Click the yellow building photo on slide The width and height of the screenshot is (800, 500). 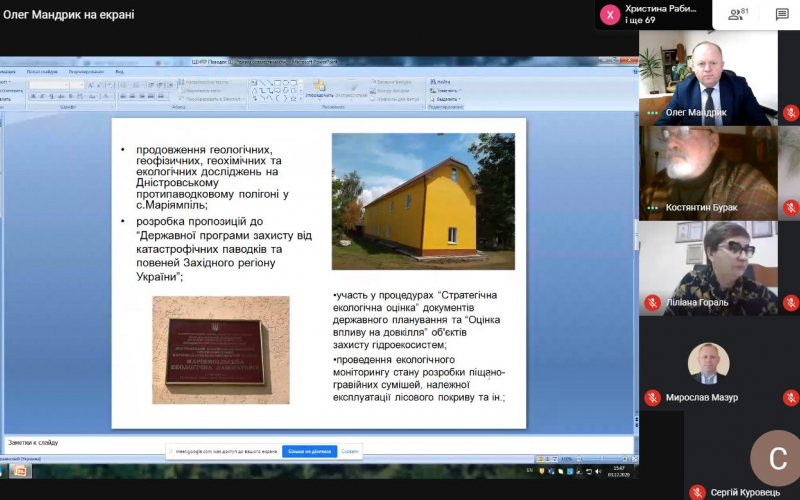pyautogui.click(x=423, y=202)
